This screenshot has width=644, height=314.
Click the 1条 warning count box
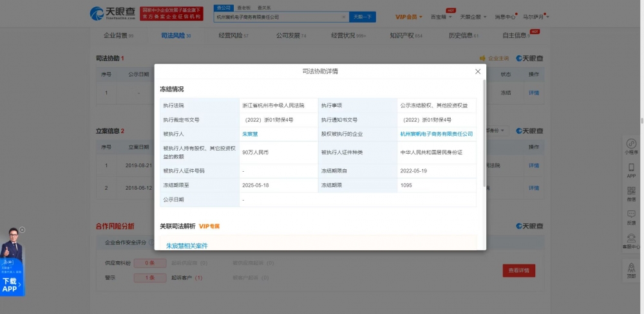point(150,278)
